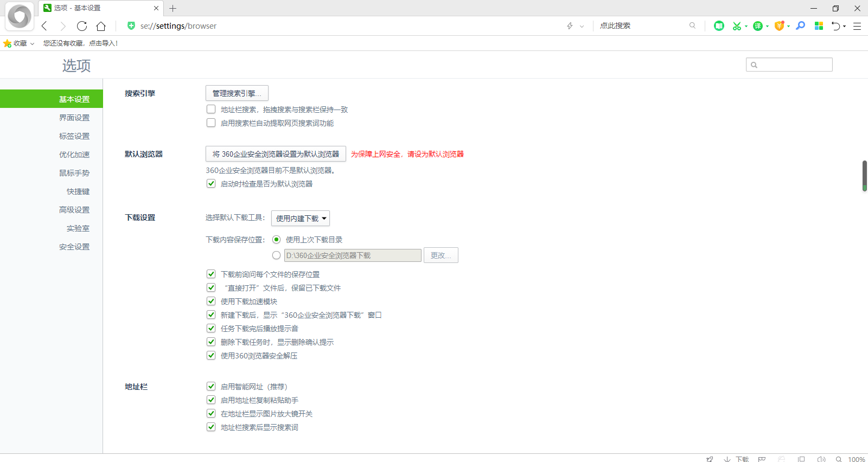This screenshot has height=462, width=868.
Task: Click 您还没有收藏，点击导入 link
Action: click(x=80, y=43)
